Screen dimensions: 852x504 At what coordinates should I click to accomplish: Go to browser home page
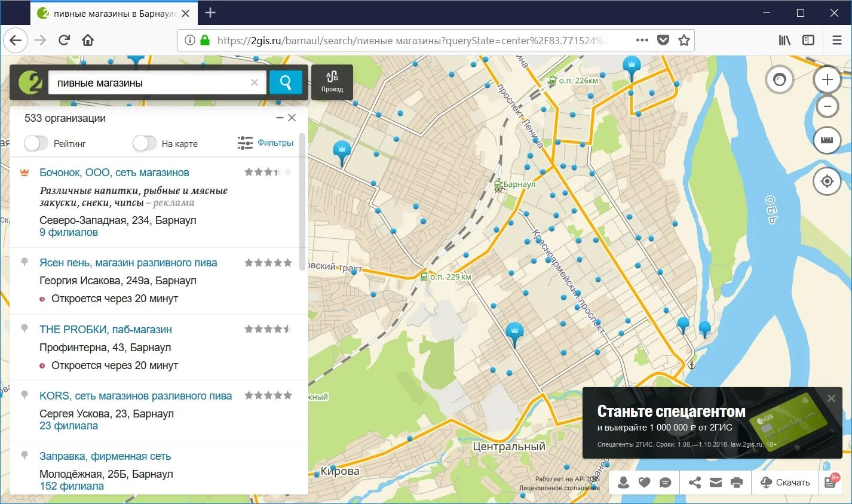pos(88,40)
